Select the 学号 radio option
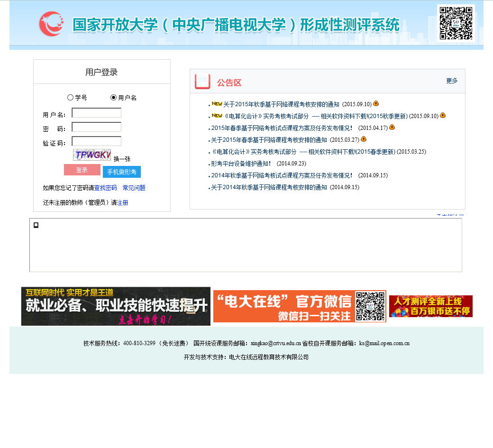This screenshot has width=493, height=448. 71,98
